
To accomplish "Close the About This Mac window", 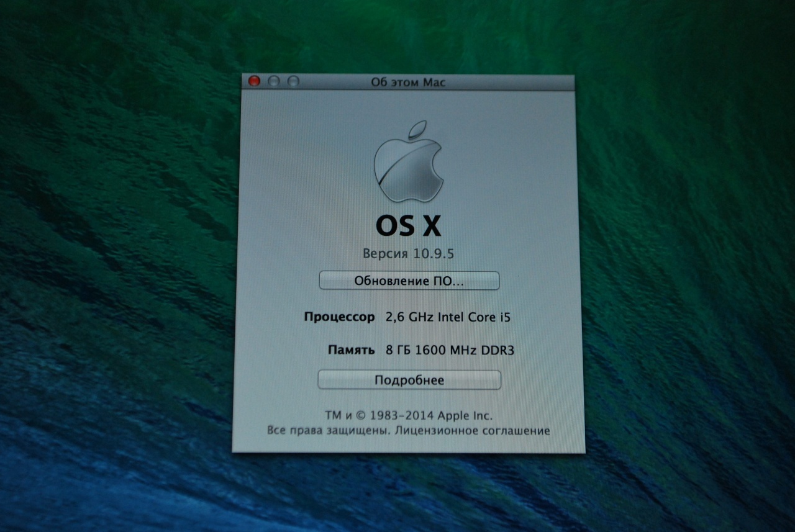I will 254,81.
